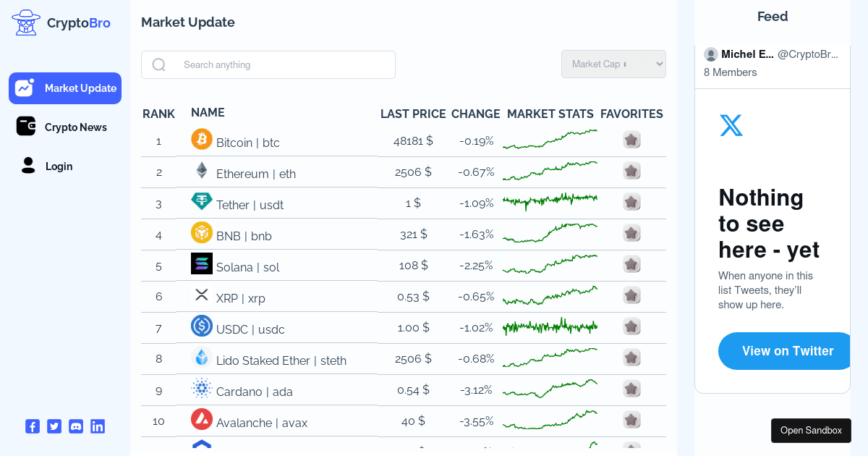Click the BNB coin icon
The height and width of the screenshot is (456, 868).
tap(202, 232)
